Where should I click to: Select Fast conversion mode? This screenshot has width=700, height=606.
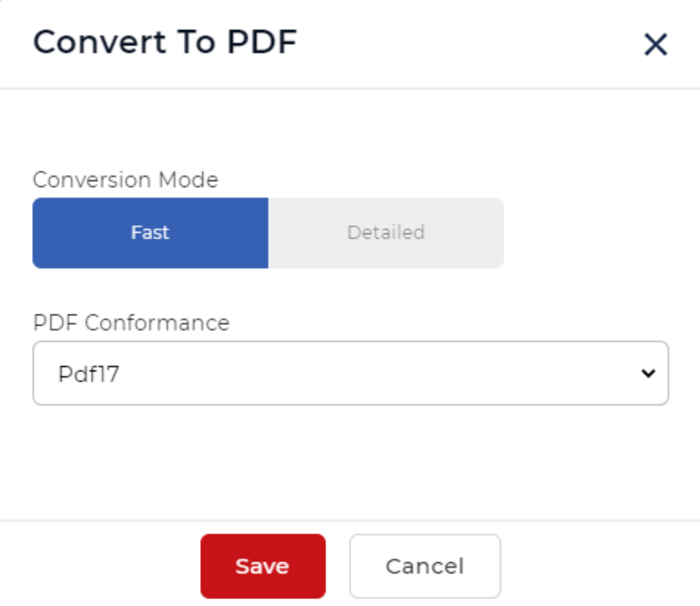point(150,233)
